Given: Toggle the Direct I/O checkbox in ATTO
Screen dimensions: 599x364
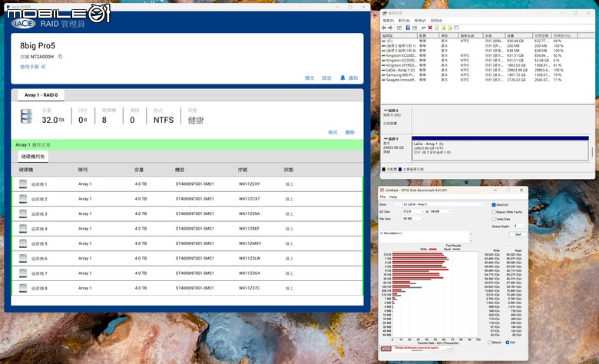Looking at the screenshot, I should (x=494, y=205).
